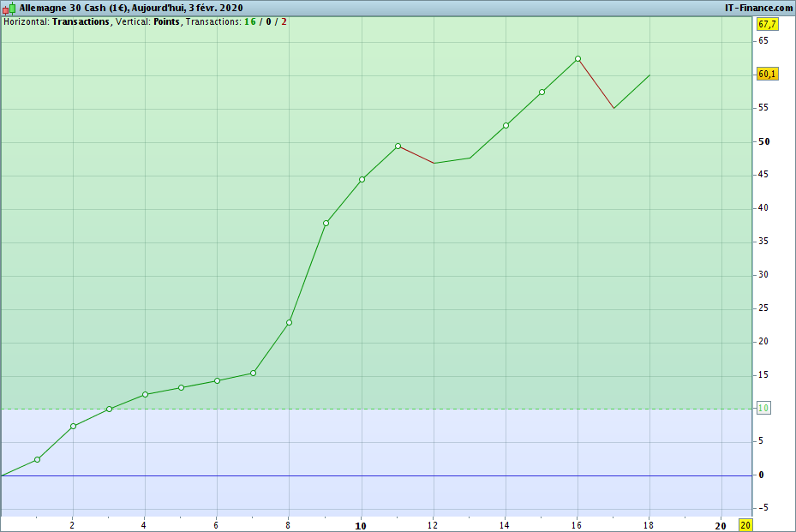Select the data point at transaction 8
The width and height of the screenshot is (796, 532).
click(290, 322)
